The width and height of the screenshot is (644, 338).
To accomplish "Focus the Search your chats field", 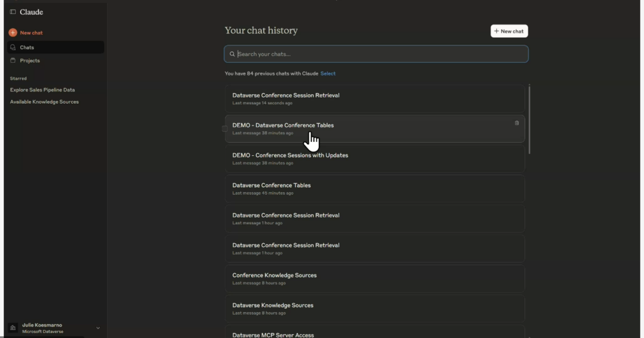I will [x=376, y=54].
